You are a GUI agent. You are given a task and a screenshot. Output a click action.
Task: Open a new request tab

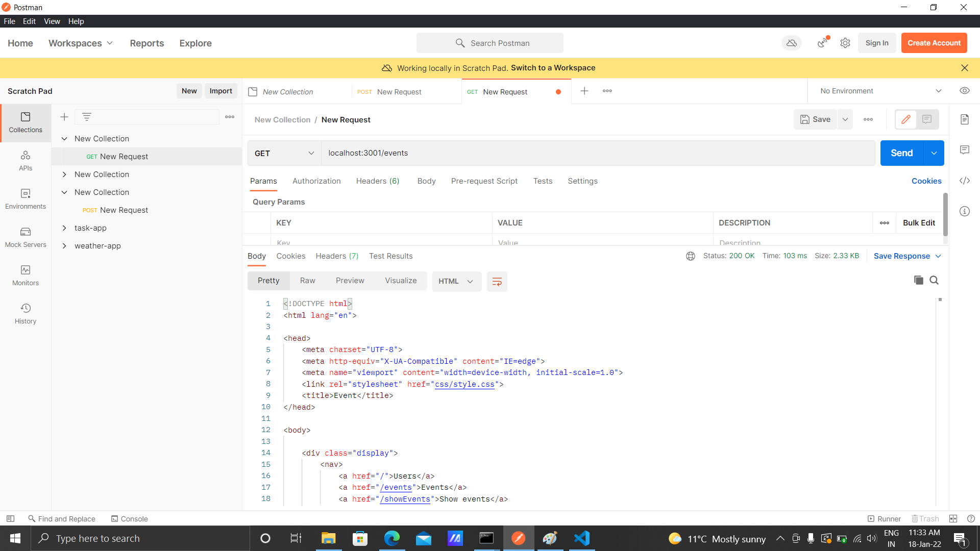pyautogui.click(x=584, y=91)
